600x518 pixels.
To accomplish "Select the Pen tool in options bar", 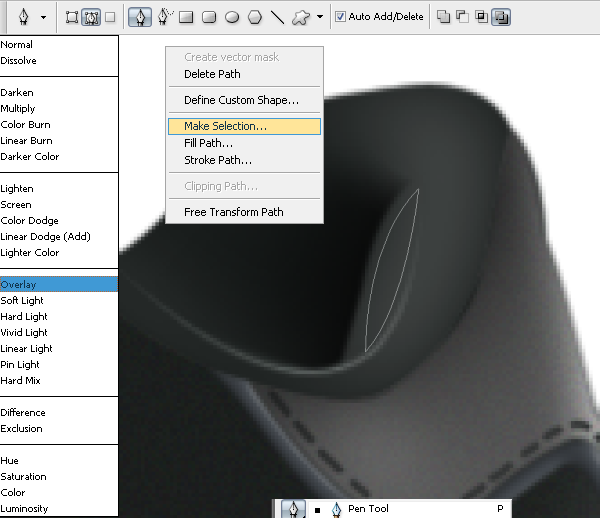I will pos(140,17).
